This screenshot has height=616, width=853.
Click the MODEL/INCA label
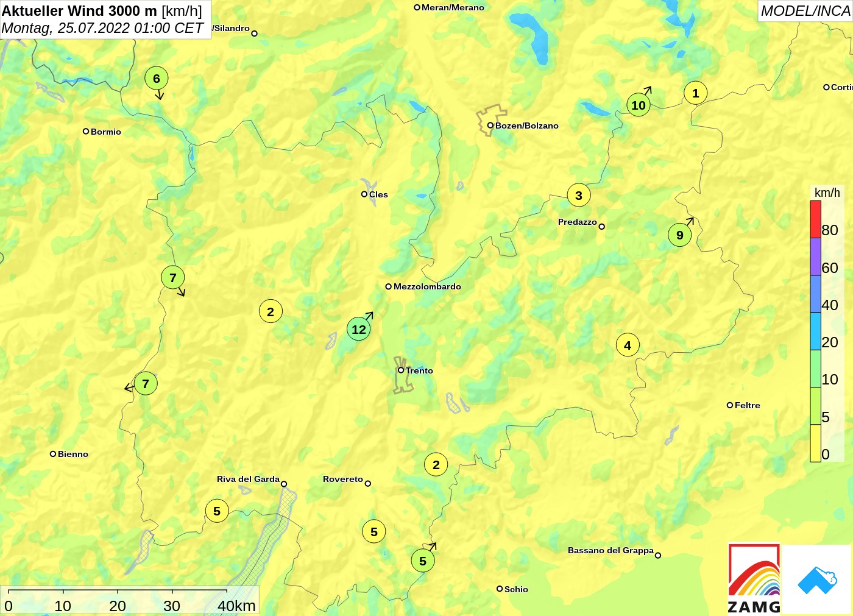pos(805,11)
